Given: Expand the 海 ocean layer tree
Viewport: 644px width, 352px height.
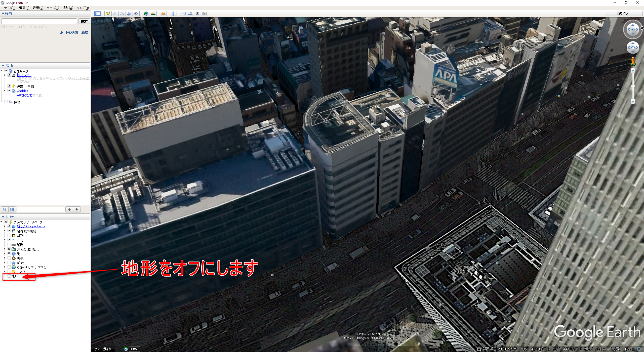Looking at the screenshot, I should (x=4, y=254).
